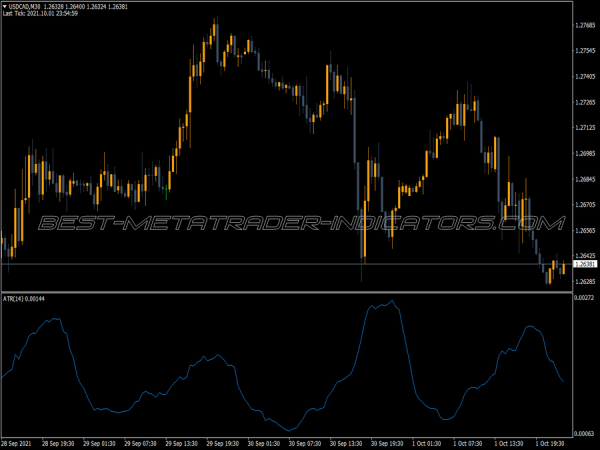This screenshot has height=450, width=600.
Task: Click price level 1.27125 on axis
Action: tap(585, 127)
